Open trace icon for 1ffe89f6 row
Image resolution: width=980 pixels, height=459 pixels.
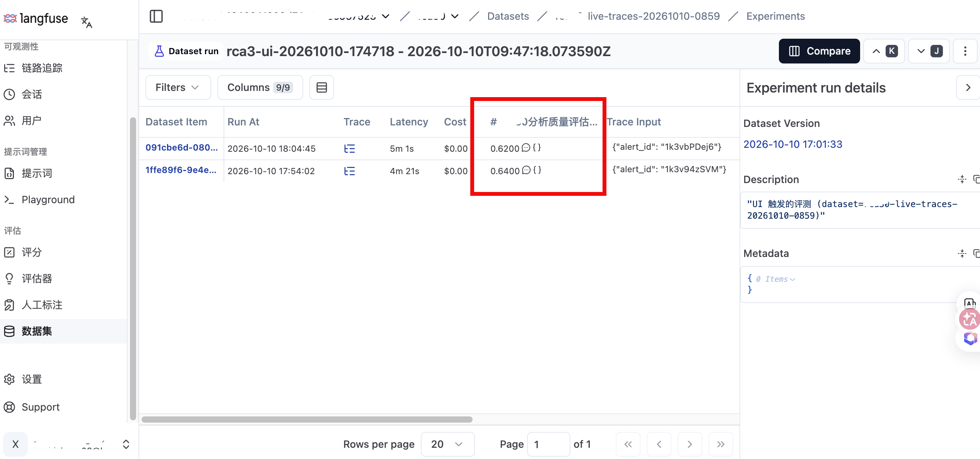pyautogui.click(x=350, y=171)
